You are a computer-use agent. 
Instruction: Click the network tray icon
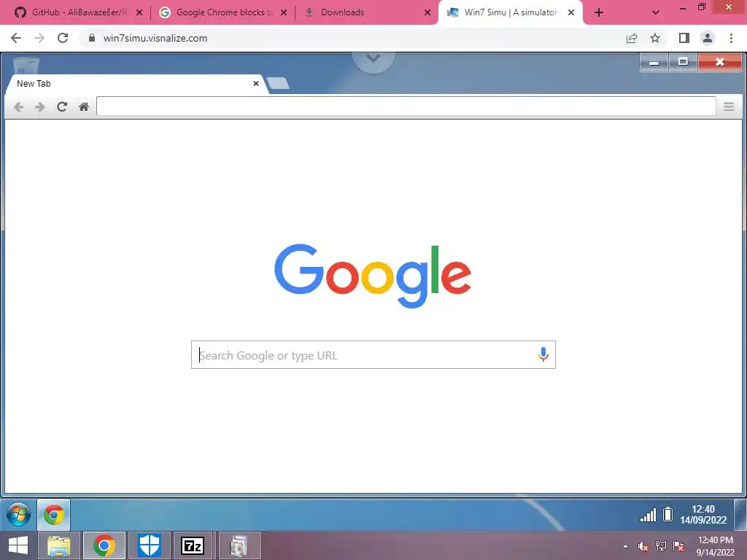tap(661, 547)
